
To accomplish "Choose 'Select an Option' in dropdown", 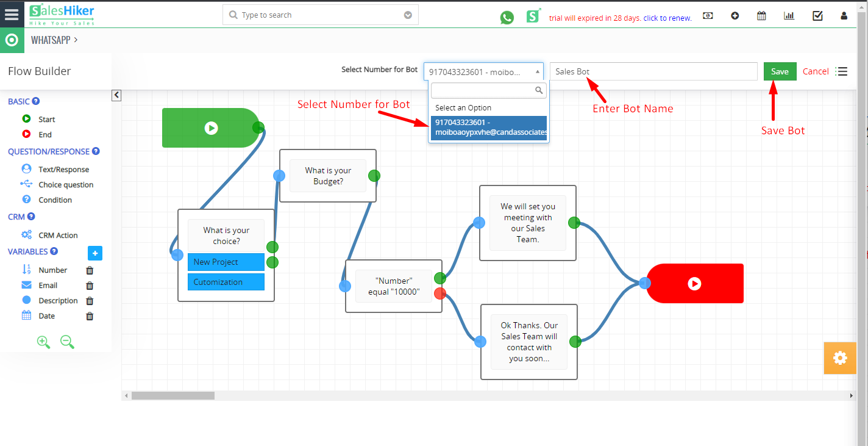I will click(x=488, y=108).
